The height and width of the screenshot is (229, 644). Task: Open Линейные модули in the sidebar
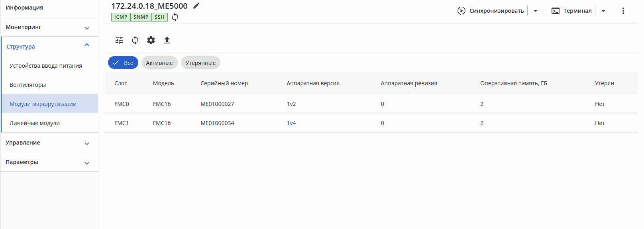(35, 123)
